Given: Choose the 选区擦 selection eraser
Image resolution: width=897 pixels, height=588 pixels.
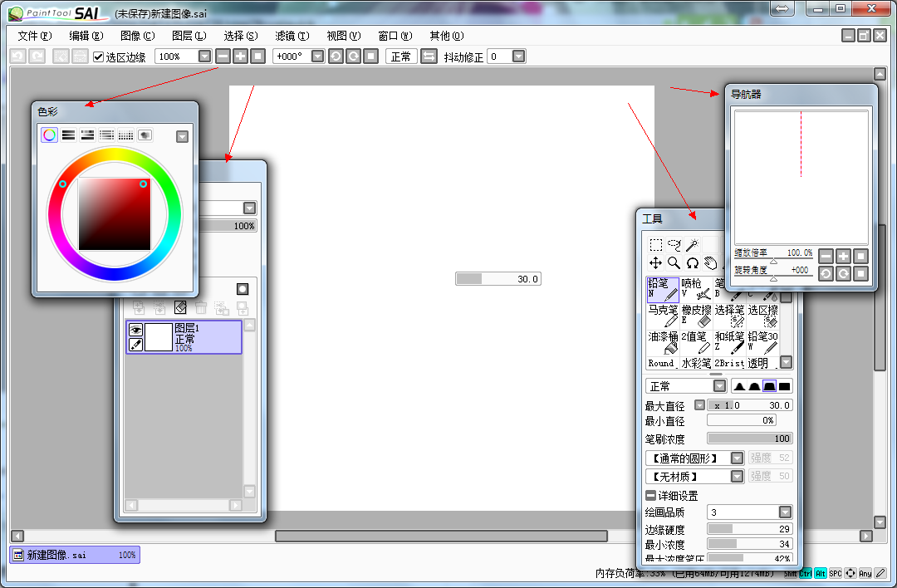Looking at the screenshot, I should [x=762, y=316].
